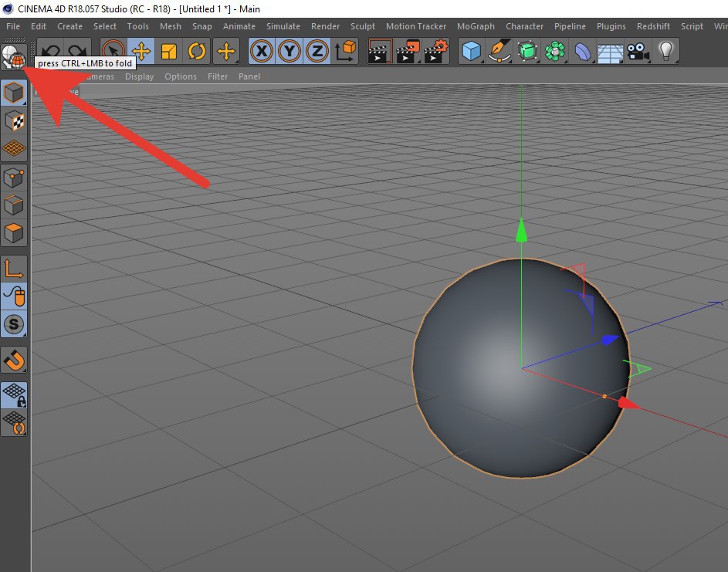This screenshot has width=728, height=572.
Task: Toggle the X axis lock
Action: (x=262, y=51)
